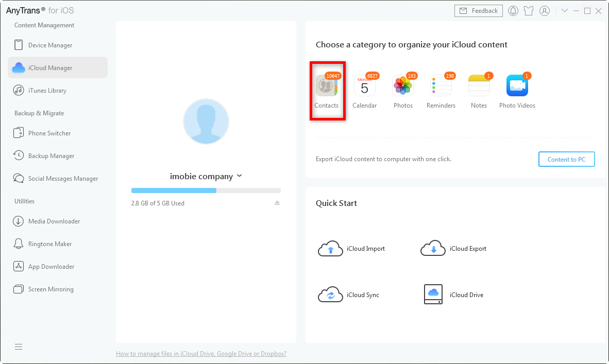This screenshot has width=609, height=364.
Task: Click the iCloud Import label
Action: click(365, 248)
